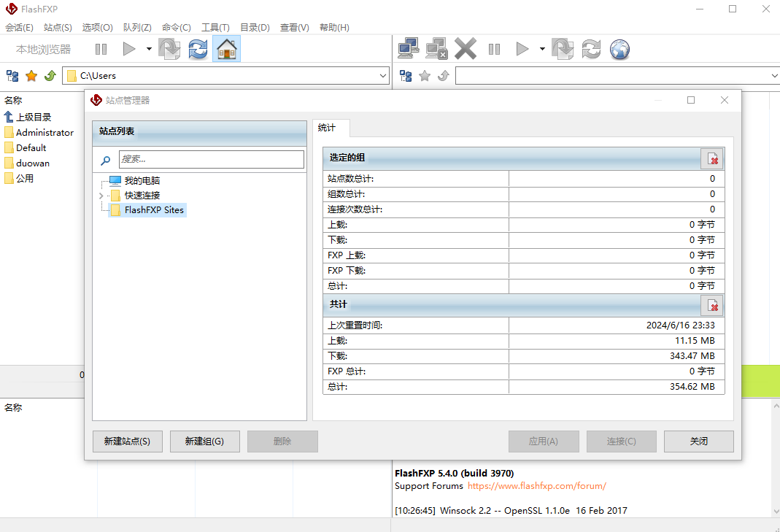This screenshot has width=780, height=532.
Task: Open the 选项(O) menu
Action: coord(98,28)
